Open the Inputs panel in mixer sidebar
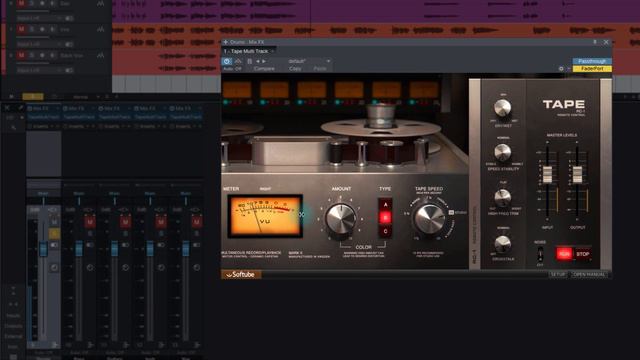Screen dimensions: 640x360 (x=13, y=316)
